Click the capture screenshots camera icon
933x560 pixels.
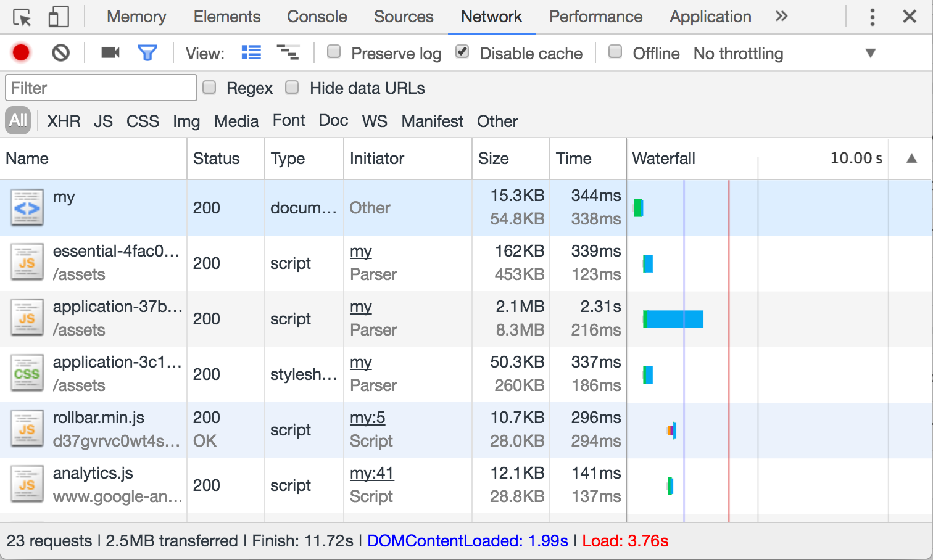(110, 53)
